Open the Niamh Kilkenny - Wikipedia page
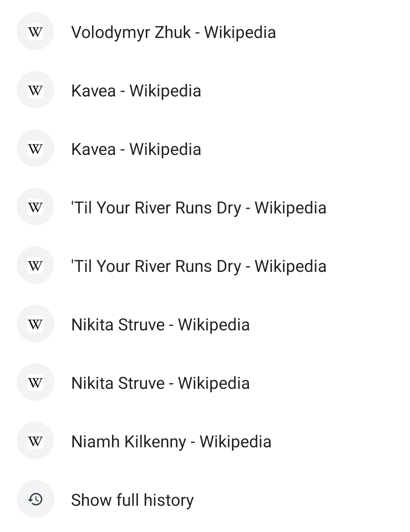Image resolution: width=410 pixels, height=532 pixels. pyautogui.click(x=171, y=442)
